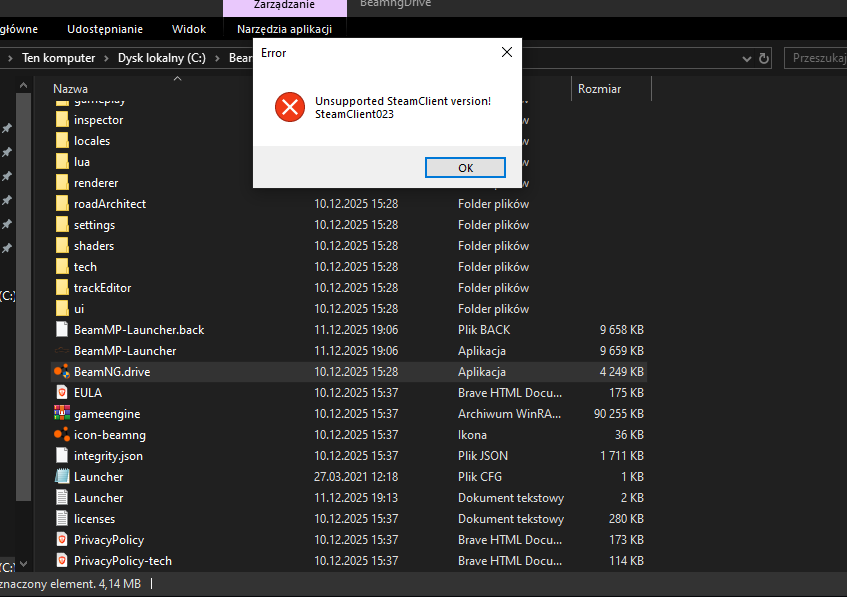The width and height of the screenshot is (847, 597).
Task: Click the BeamNG.drive file name
Action: click(112, 372)
